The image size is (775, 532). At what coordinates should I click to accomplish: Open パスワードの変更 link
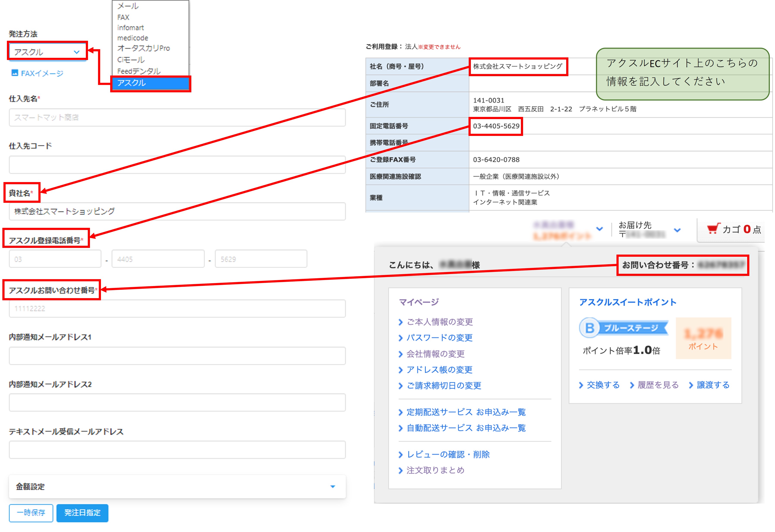440,338
